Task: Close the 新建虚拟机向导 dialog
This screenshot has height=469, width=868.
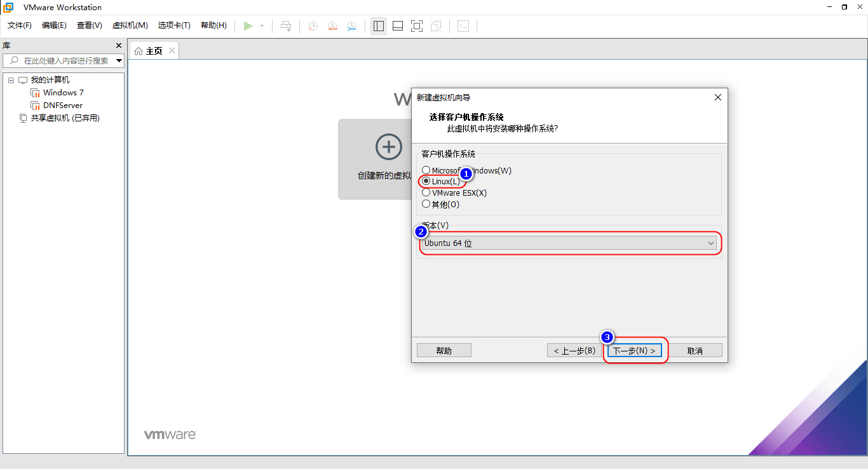Action: tap(718, 97)
